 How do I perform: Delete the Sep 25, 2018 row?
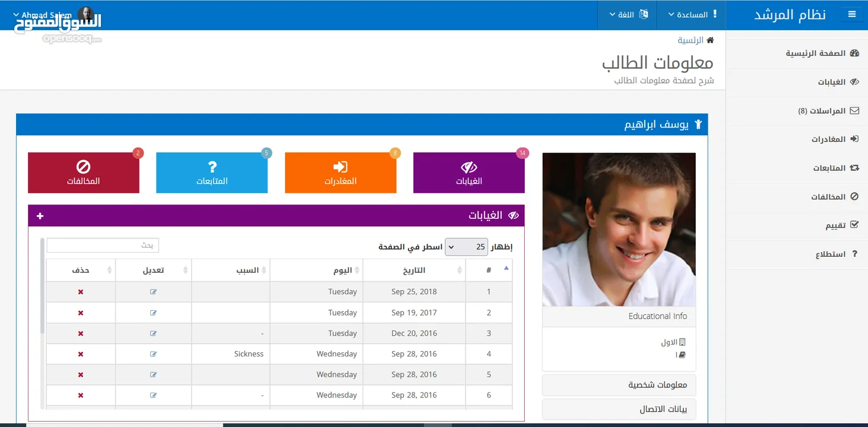tap(81, 292)
